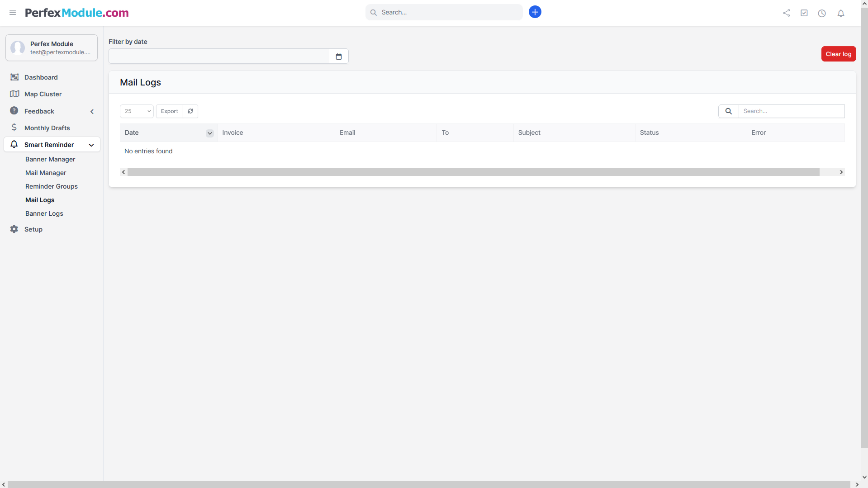Screen dimensions: 868x488
Task: Click the table search magnifier icon
Action: point(728,111)
